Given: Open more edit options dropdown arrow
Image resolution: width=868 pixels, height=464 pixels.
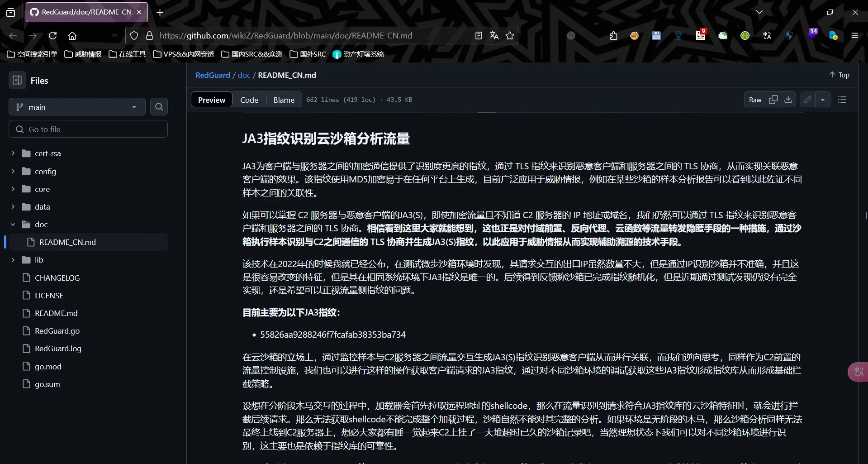Looking at the screenshot, I should point(823,100).
